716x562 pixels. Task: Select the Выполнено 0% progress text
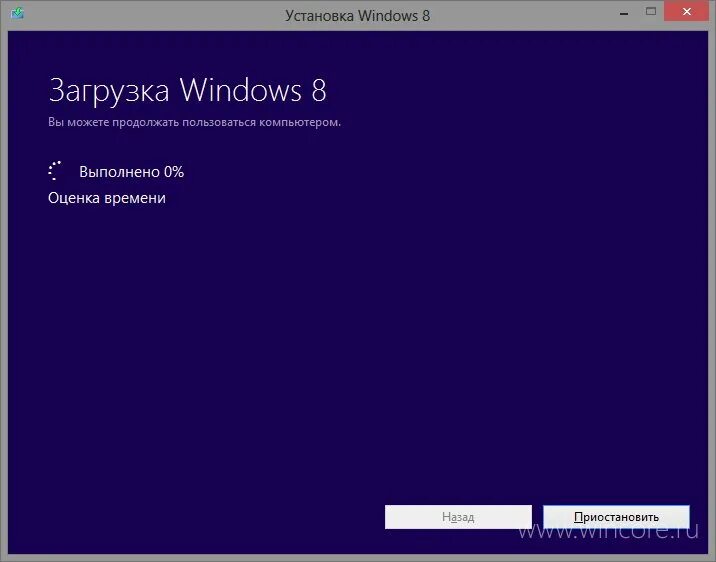[132, 172]
